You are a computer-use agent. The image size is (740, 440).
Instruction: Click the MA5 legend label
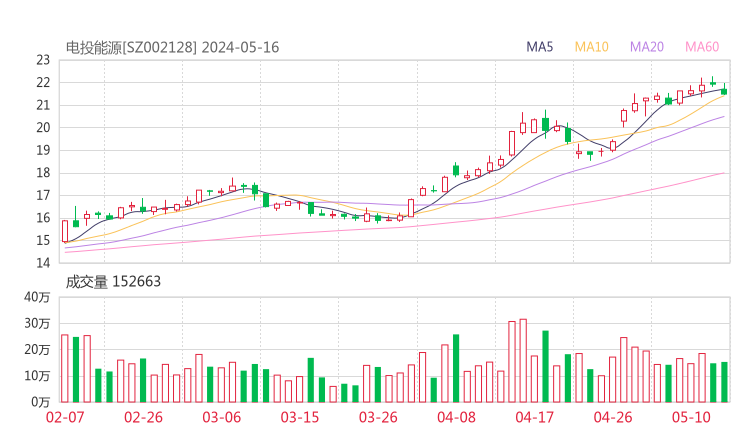point(539,47)
